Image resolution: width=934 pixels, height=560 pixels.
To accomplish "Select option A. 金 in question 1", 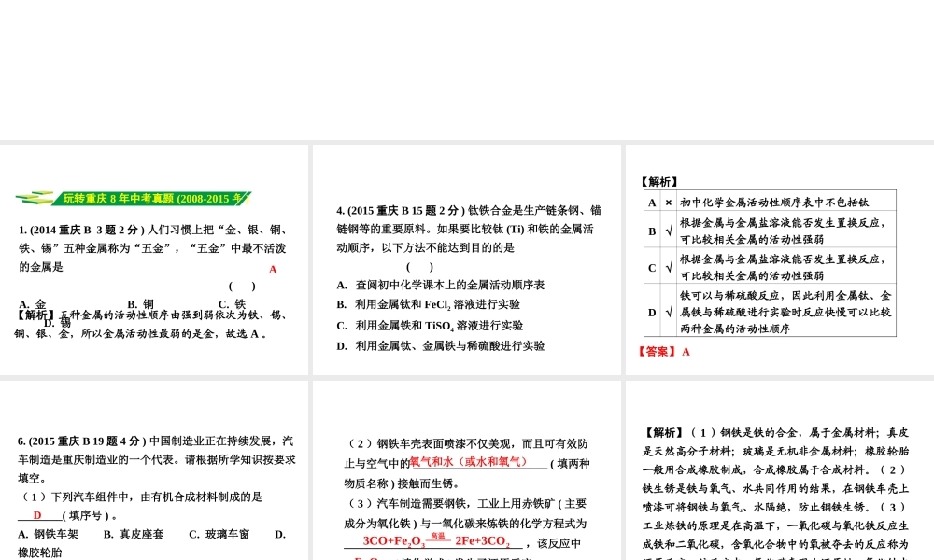I will pyautogui.click(x=32, y=304).
